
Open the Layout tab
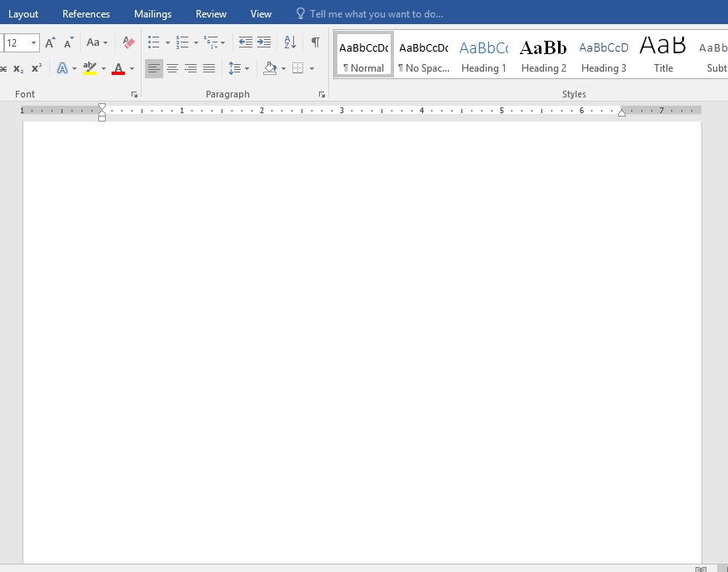[23, 14]
